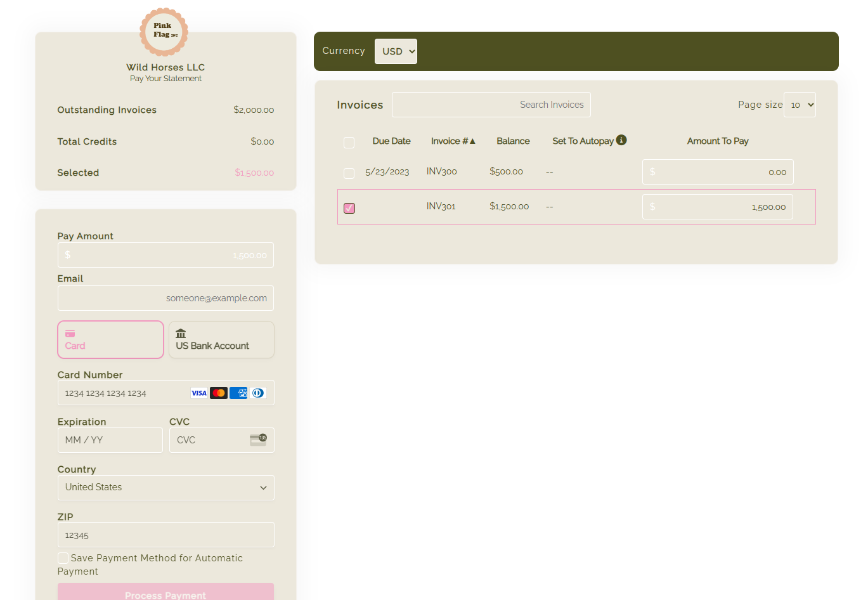Enable Save Payment Method for Automatic Payment
This screenshot has height=600, width=868.
pos(63,558)
